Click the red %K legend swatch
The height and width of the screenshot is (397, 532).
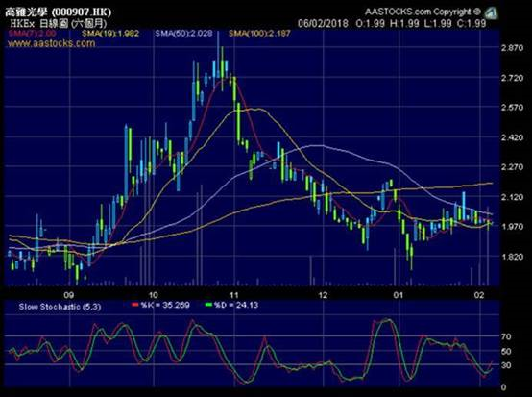tap(135, 305)
